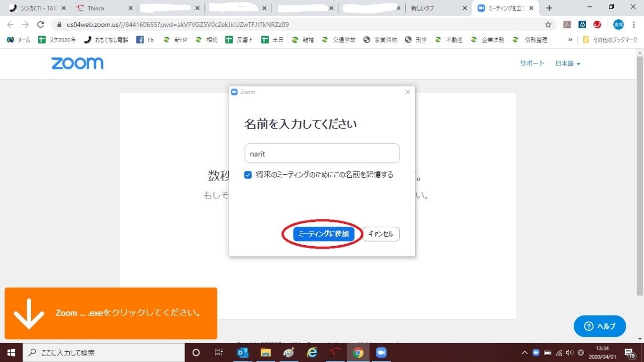
Task: Open the Chrome taskbar icon
Action: point(358,353)
